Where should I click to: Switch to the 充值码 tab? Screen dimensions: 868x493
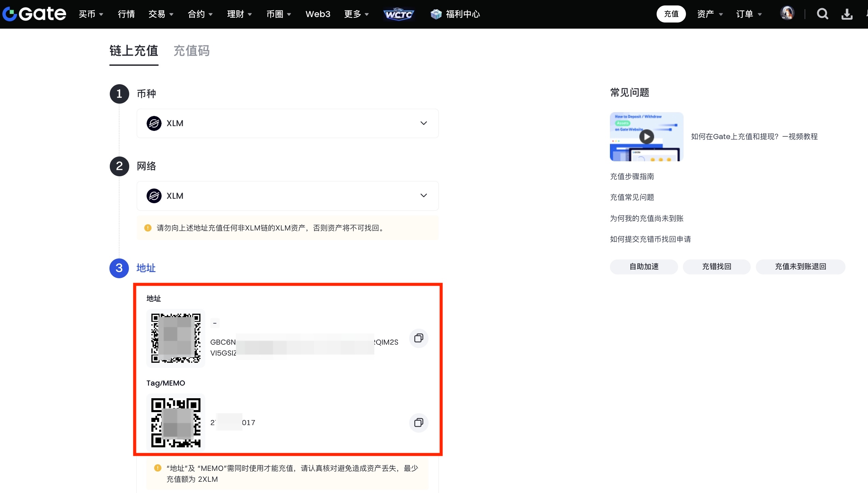[192, 51]
